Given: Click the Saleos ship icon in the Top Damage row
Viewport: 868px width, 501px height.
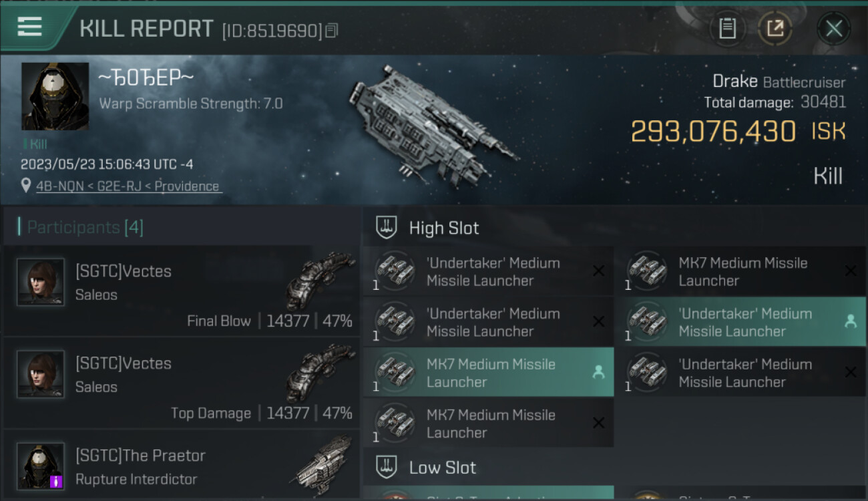Looking at the screenshot, I should point(320,374).
